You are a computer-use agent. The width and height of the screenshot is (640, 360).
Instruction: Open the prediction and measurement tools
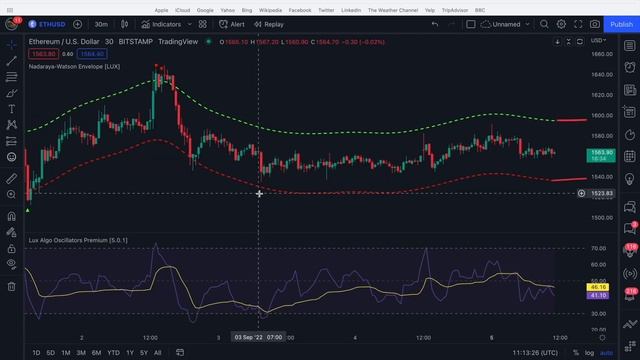11,141
